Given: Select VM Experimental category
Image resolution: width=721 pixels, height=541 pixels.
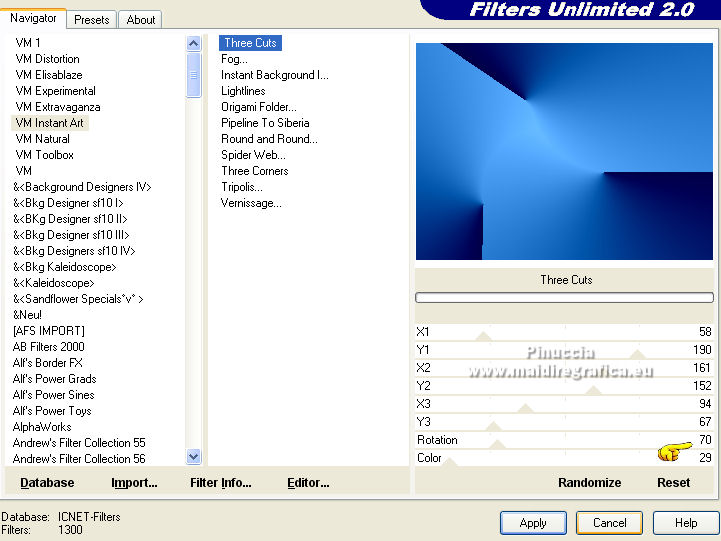Looking at the screenshot, I should pos(55,91).
